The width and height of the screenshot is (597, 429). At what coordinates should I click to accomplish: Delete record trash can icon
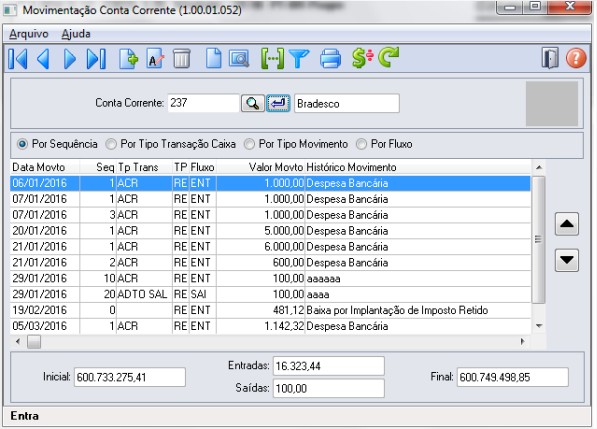(x=182, y=59)
